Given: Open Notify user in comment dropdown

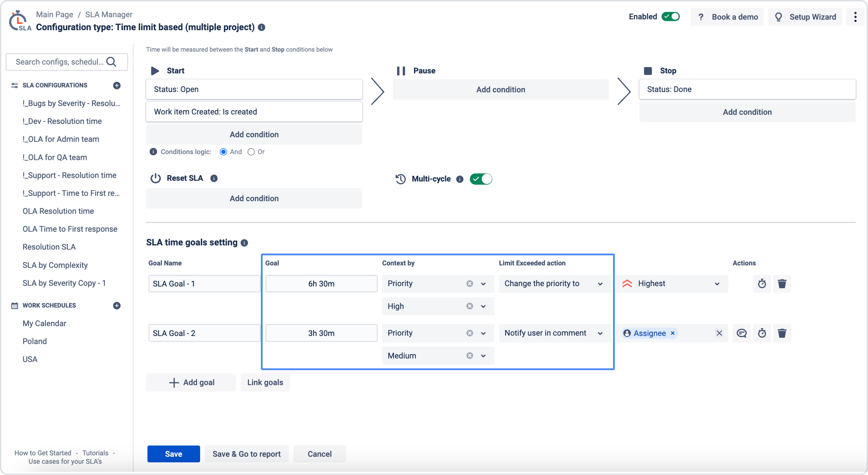Looking at the screenshot, I should tap(600, 333).
